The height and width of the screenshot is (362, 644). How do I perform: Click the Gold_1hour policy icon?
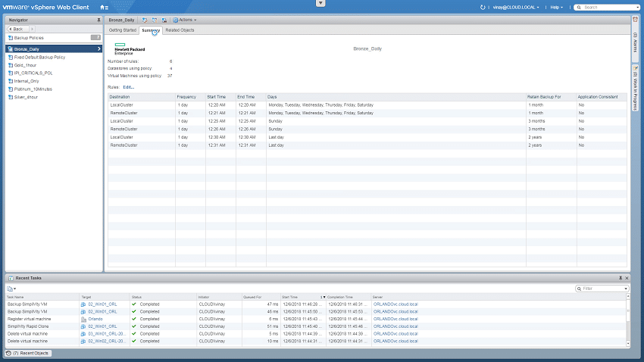tap(11, 65)
